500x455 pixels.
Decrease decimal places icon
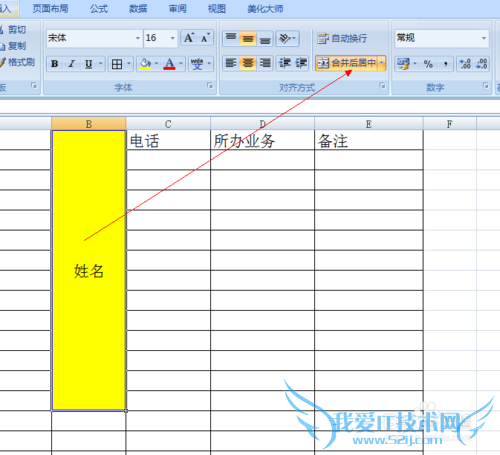pyautogui.click(x=481, y=64)
